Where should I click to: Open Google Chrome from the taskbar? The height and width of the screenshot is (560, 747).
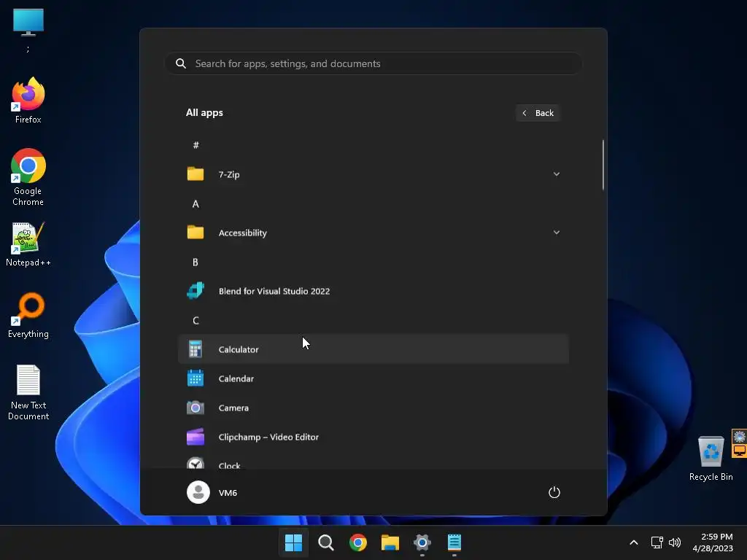(x=357, y=542)
